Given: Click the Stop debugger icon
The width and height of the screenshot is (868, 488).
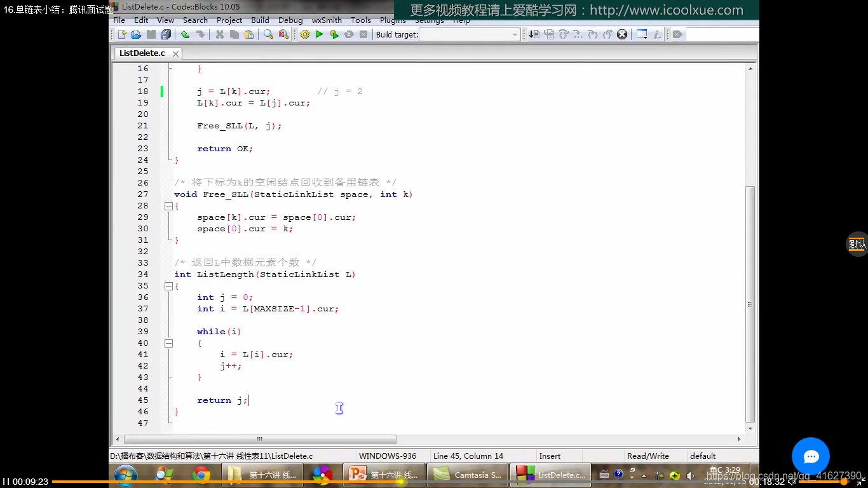Looking at the screenshot, I should tap(622, 34).
